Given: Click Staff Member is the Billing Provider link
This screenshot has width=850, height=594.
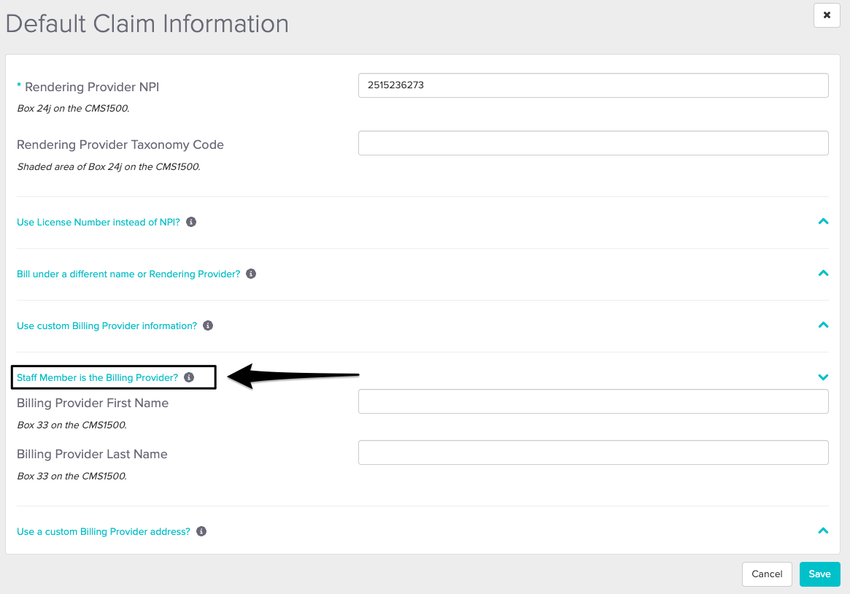Looking at the screenshot, I should pos(97,378).
